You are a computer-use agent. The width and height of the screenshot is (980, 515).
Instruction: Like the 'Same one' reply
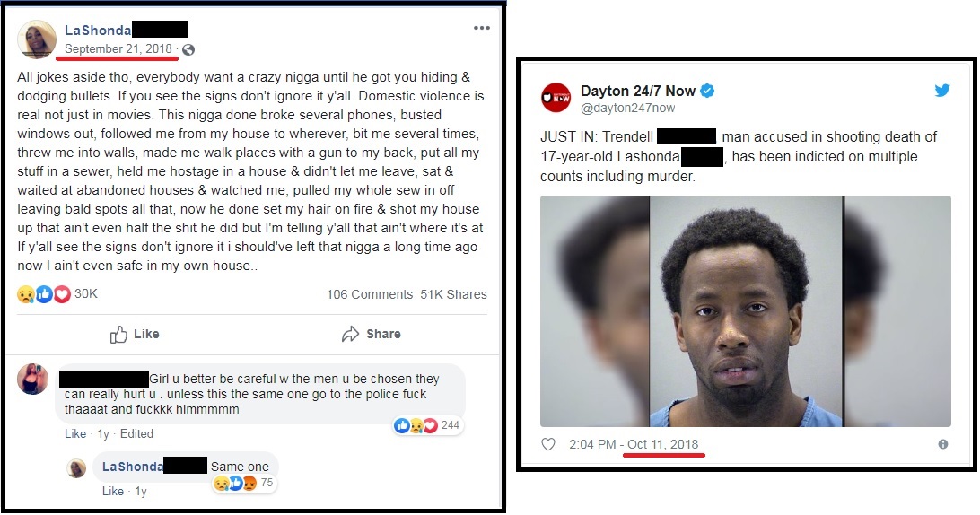[x=112, y=492]
